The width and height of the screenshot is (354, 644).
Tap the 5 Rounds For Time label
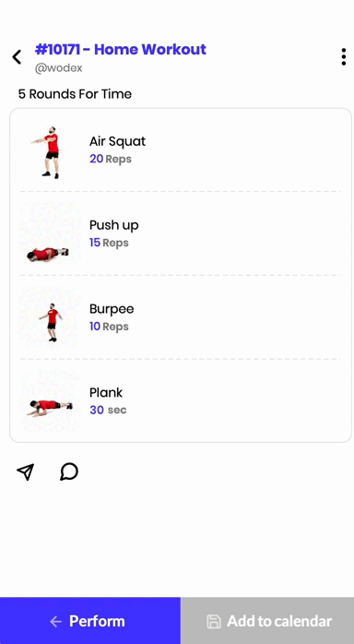(75, 94)
